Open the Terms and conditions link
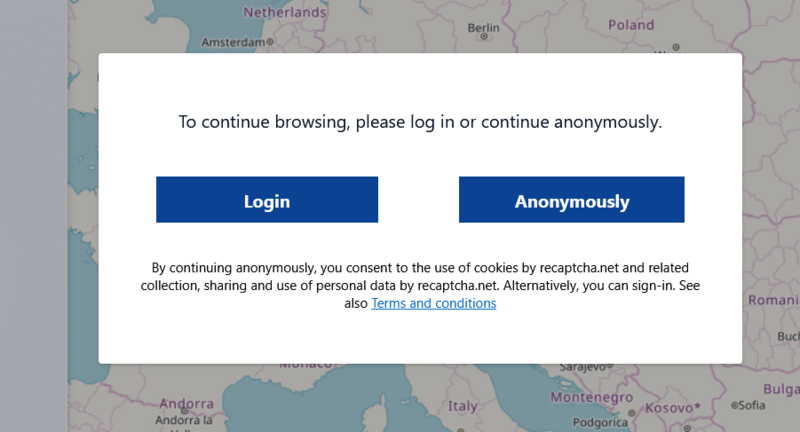This screenshot has width=800, height=432. 433,303
